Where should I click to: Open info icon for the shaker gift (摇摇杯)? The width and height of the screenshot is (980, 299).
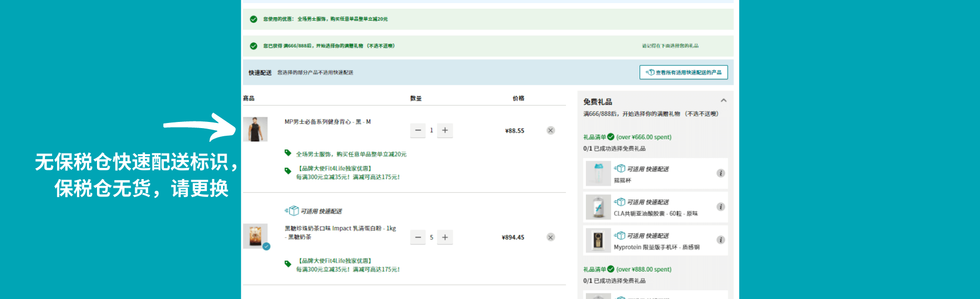click(x=720, y=173)
